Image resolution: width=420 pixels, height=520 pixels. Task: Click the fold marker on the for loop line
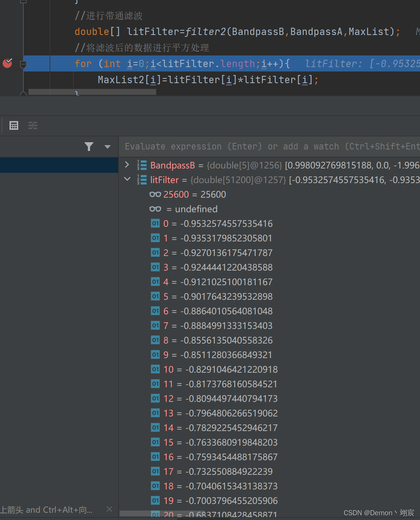pos(23,63)
